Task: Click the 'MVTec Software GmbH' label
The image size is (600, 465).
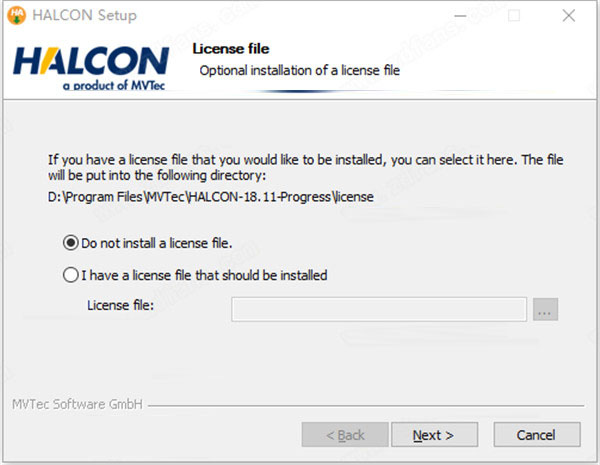Action: click(77, 405)
